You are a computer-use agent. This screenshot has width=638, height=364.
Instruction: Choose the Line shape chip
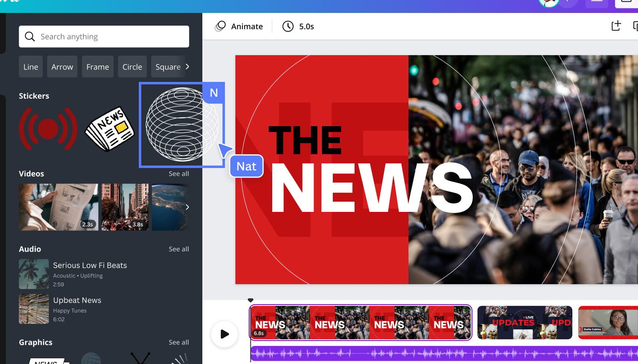pyautogui.click(x=31, y=67)
